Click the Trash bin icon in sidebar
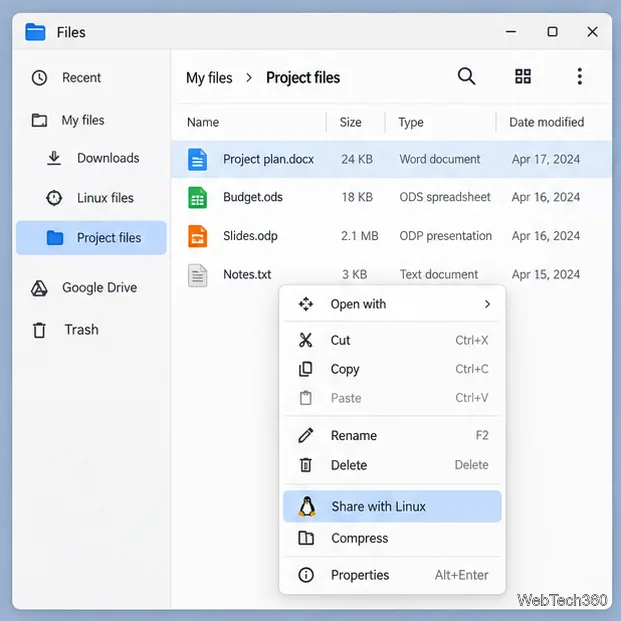Viewport: 621px width, 621px height. click(x=39, y=330)
